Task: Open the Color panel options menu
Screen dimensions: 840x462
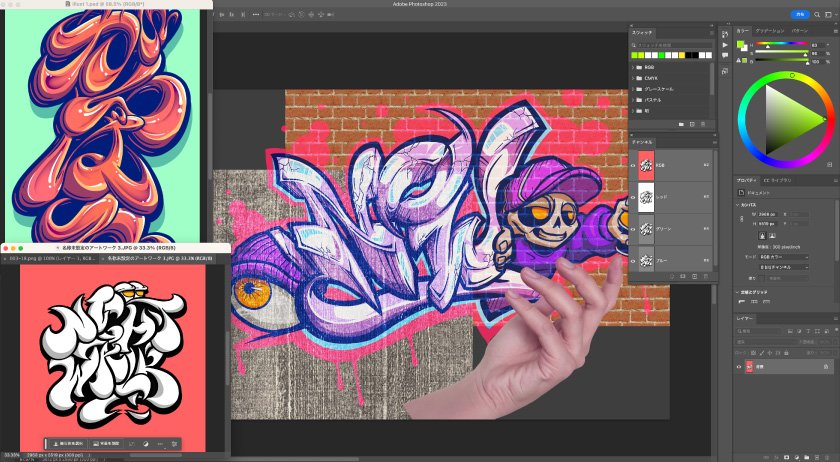Action: click(x=835, y=31)
